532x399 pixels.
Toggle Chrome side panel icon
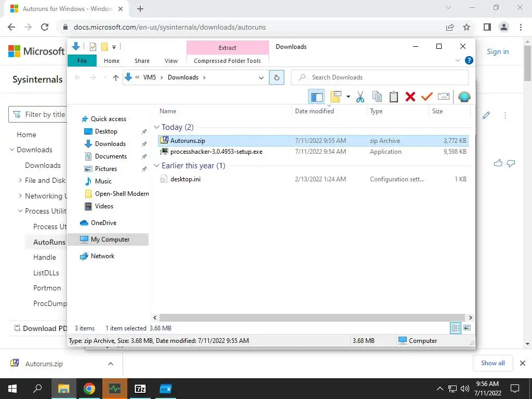pos(487,27)
